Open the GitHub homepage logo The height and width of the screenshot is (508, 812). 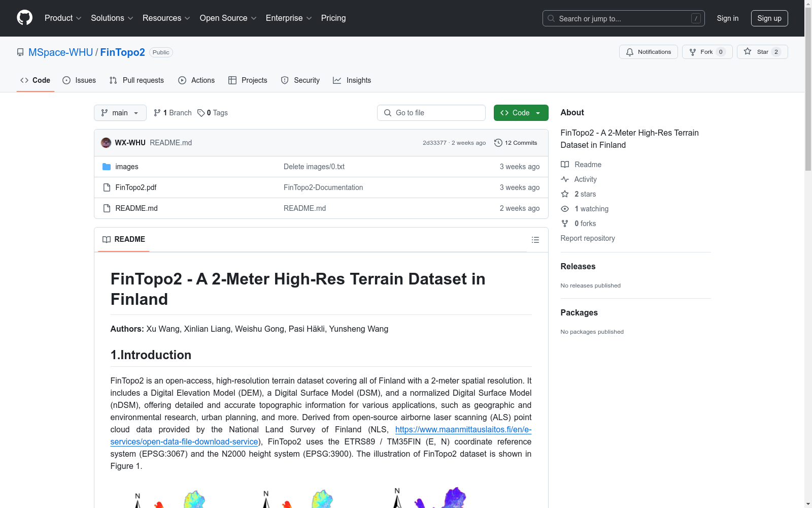(x=24, y=18)
